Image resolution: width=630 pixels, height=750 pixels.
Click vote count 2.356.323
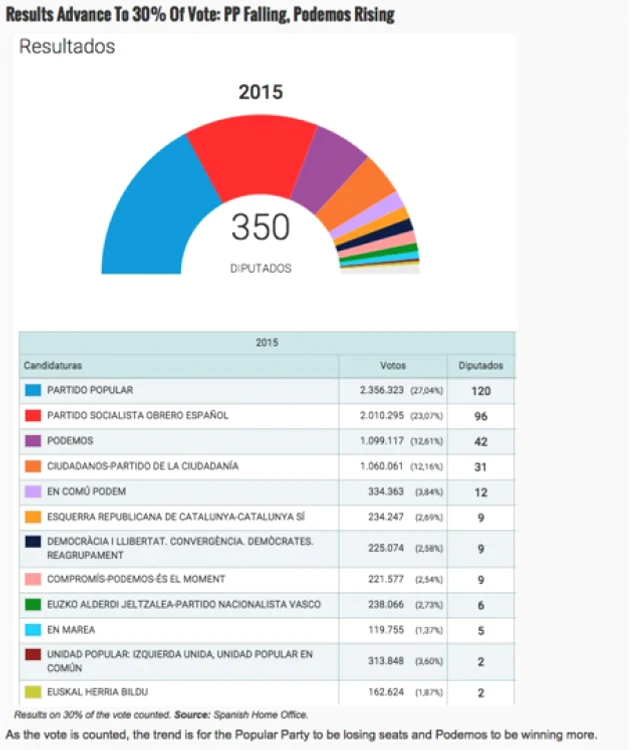click(x=382, y=390)
